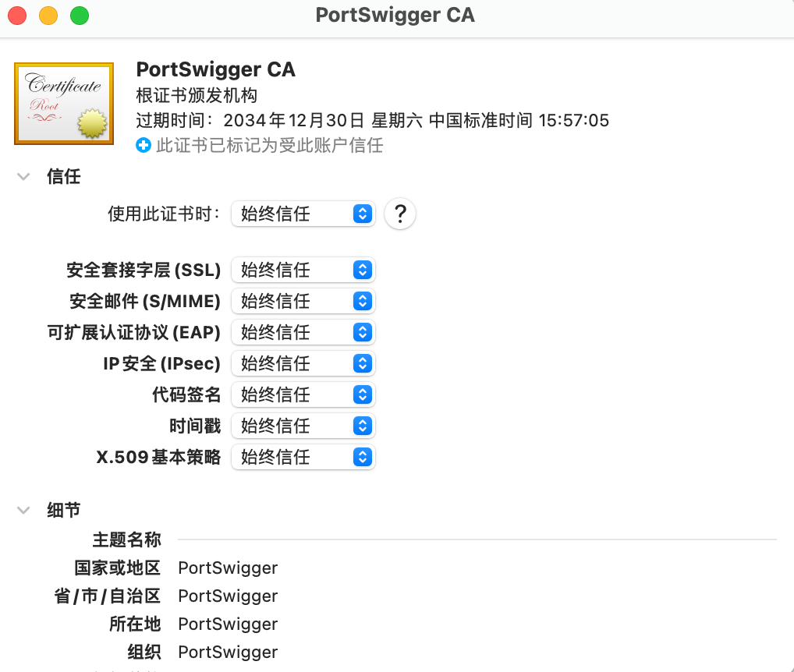Select the 组织 value showing PortSwigger

(x=227, y=652)
